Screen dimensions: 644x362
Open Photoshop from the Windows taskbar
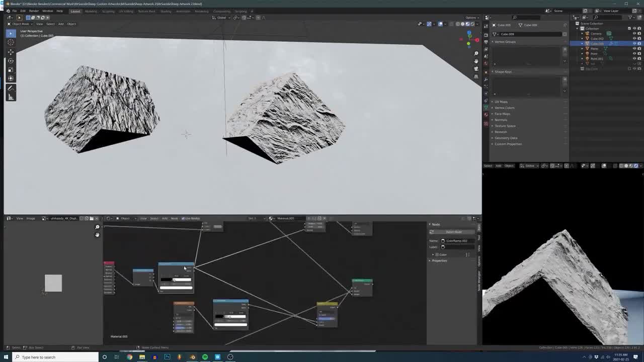167,357
